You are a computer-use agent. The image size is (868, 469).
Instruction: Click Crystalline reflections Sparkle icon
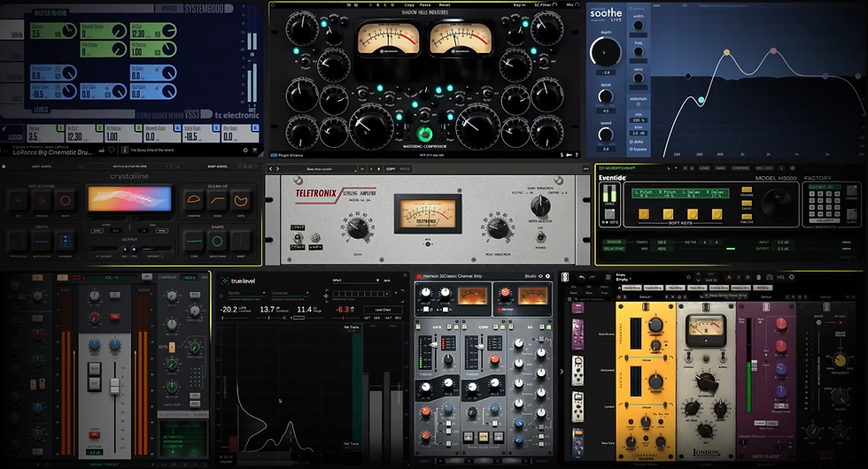pyautogui.click(x=42, y=200)
